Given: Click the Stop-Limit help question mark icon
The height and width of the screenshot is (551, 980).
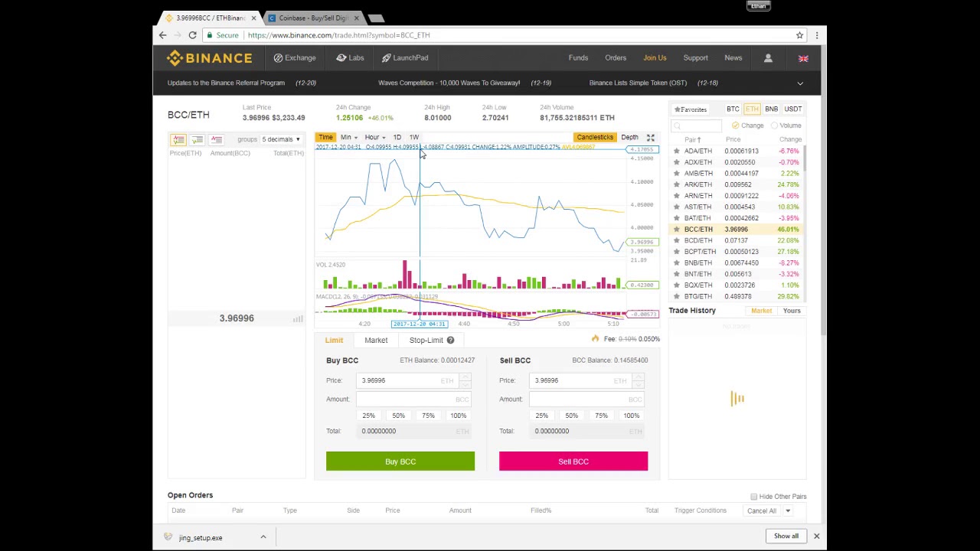Looking at the screenshot, I should tap(450, 340).
